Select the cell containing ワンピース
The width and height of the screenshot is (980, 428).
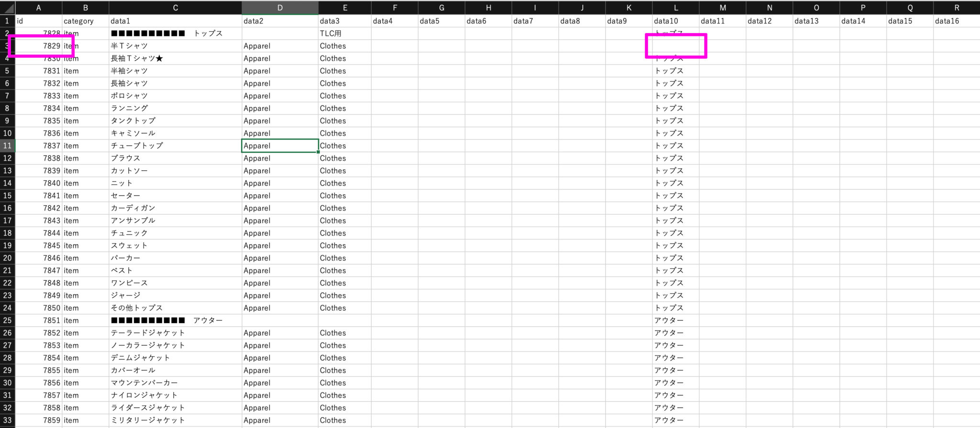(175, 283)
